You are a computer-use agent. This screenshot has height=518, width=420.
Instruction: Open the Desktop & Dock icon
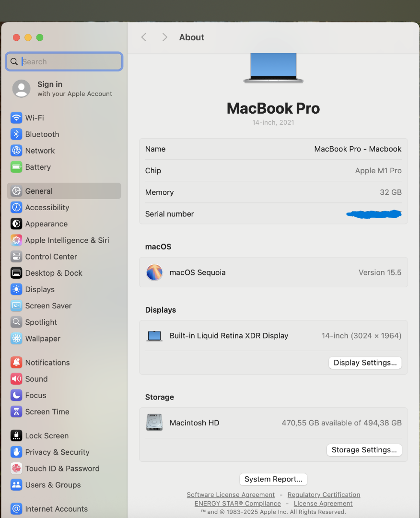16,273
